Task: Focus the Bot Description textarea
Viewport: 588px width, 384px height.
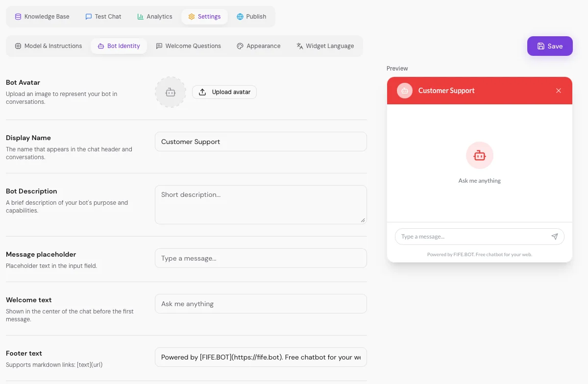Action: [x=261, y=205]
